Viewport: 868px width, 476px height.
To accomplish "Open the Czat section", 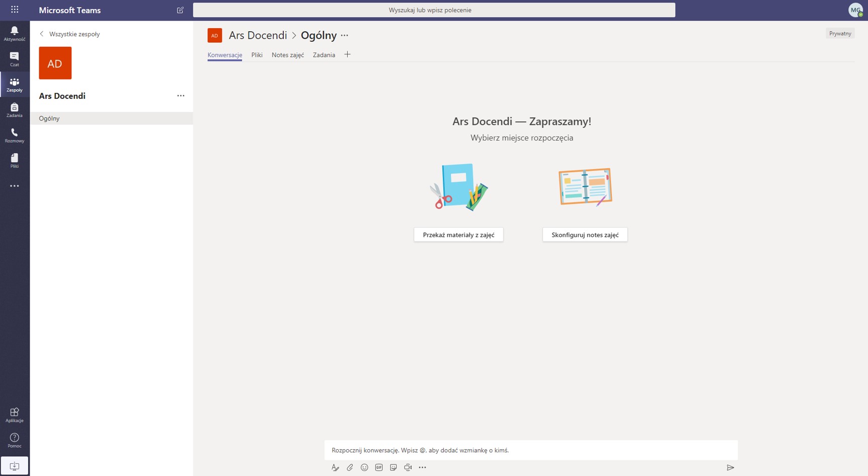I will click(15, 59).
